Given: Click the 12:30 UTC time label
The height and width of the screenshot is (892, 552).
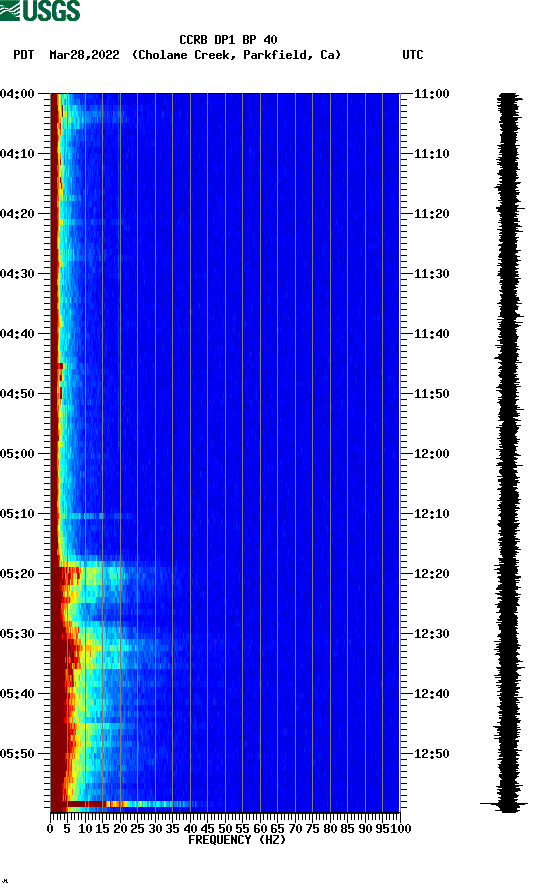Looking at the screenshot, I should [431, 634].
